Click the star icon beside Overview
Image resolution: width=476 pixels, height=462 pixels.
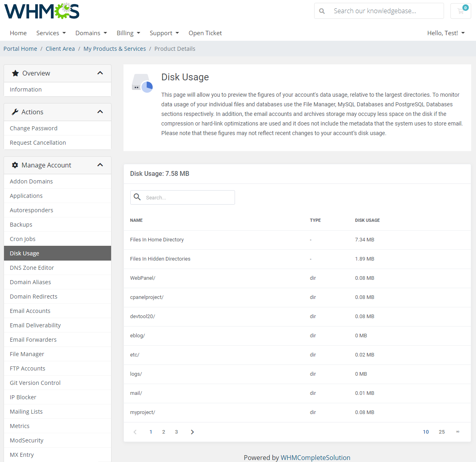tap(15, 73)
